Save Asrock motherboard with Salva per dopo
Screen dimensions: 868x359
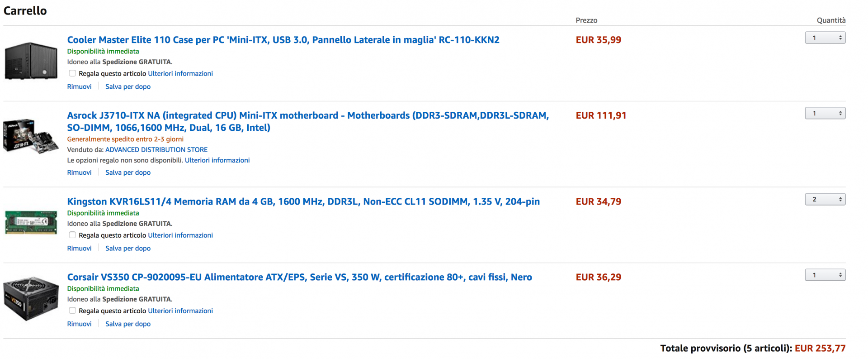point(128,172)
